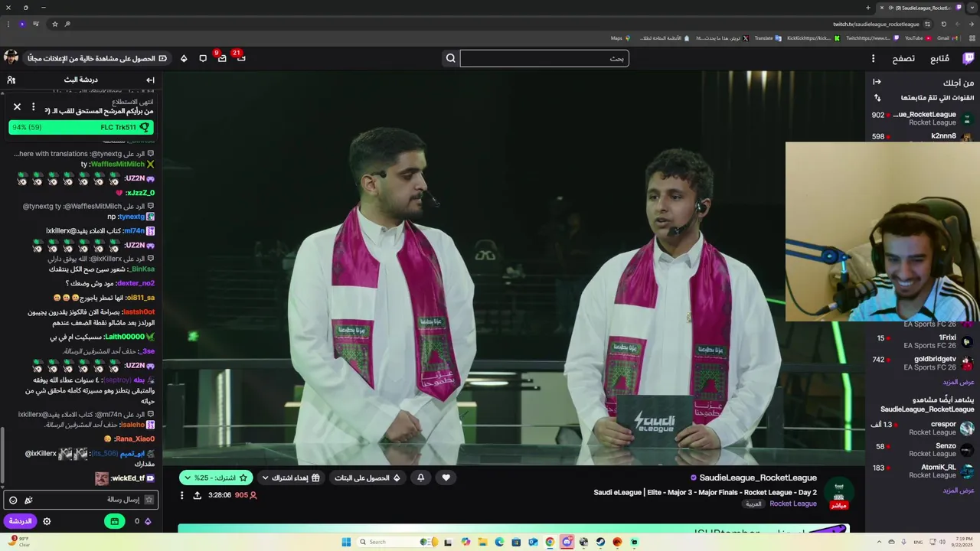This screenshot has height=551, width=980.
Task: Click the star icon in chat input
Action: [x=149, y=500]
